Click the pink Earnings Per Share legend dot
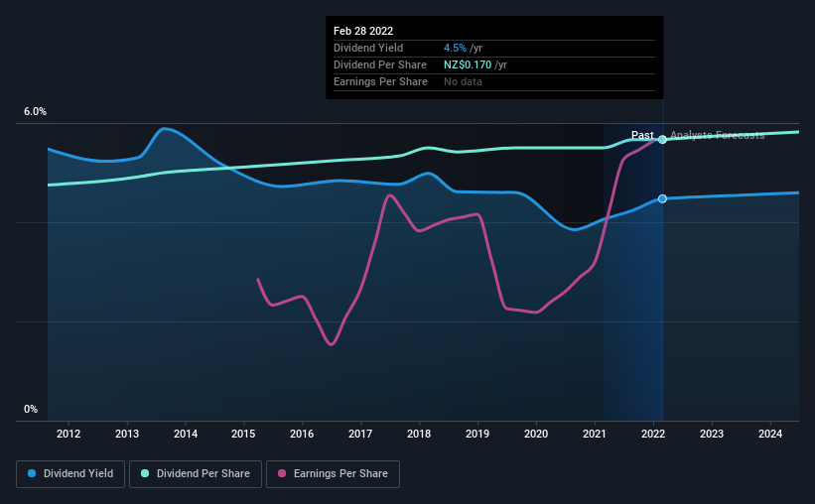 [282, 473]
